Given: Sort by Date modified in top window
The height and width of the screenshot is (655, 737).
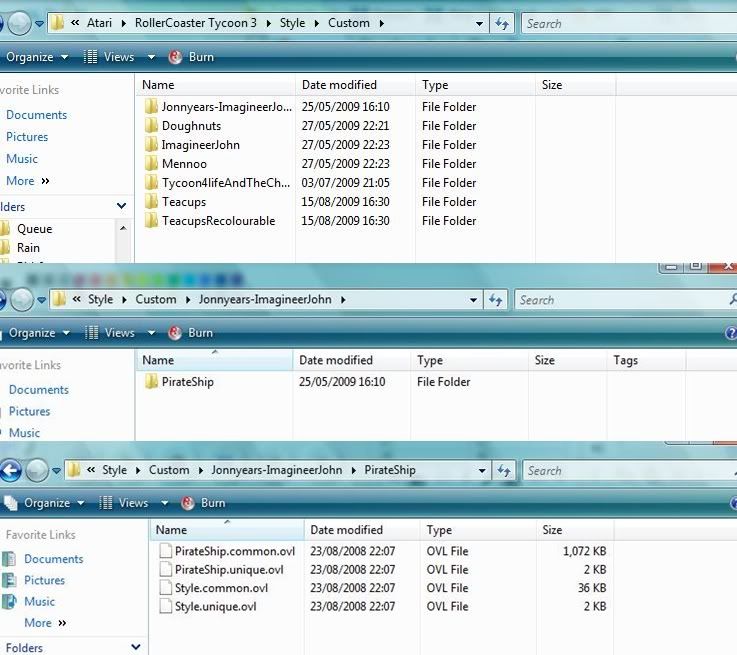Looking at the screenshot, I should click(x=356, y=85).
